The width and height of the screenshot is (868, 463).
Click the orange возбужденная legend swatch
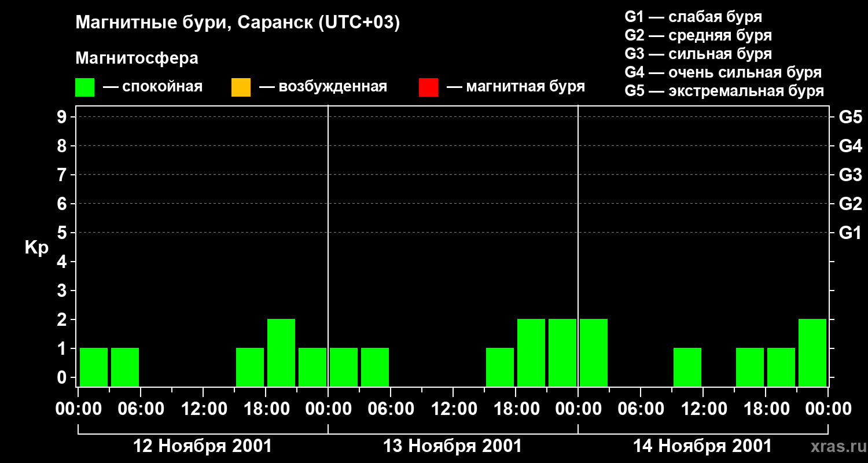pos(241,87)
